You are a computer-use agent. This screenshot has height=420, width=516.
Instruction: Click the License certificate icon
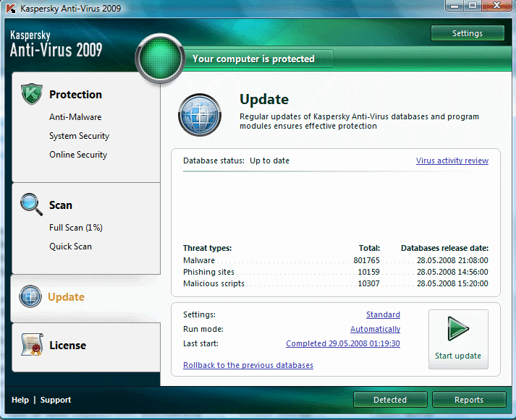point(32,344)
